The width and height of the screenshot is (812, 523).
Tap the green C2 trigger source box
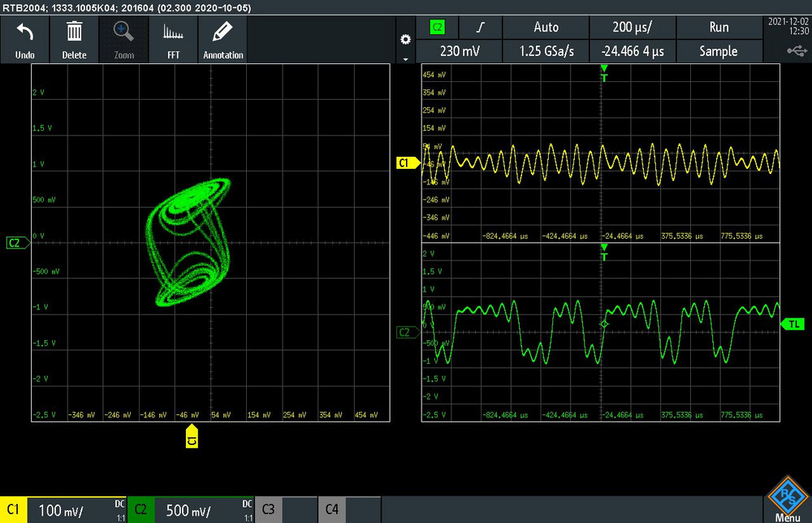437,28
